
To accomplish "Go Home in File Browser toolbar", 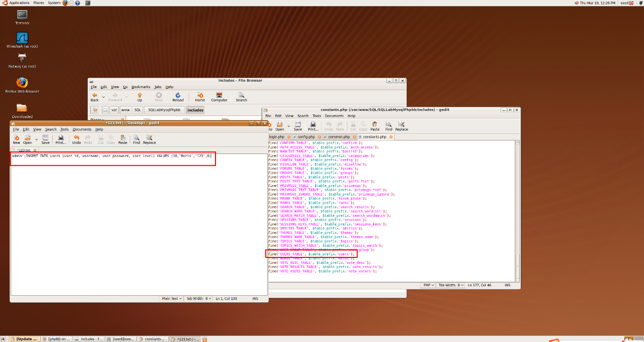I will coord(200,96).
